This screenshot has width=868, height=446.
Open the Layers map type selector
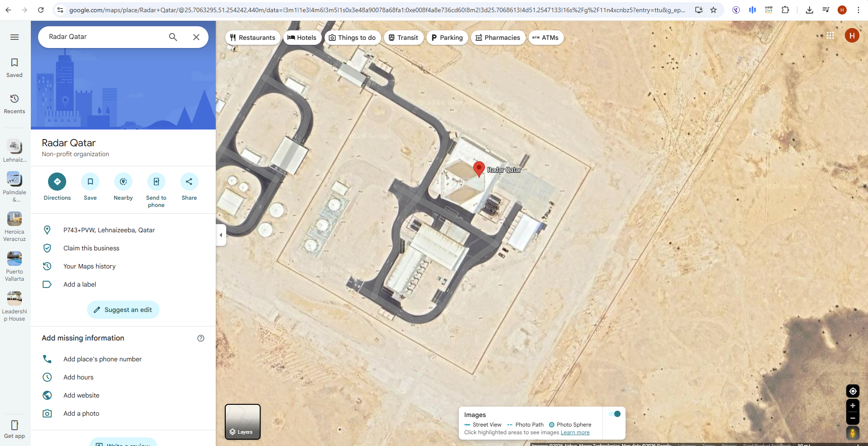click(x=242, y=422)
